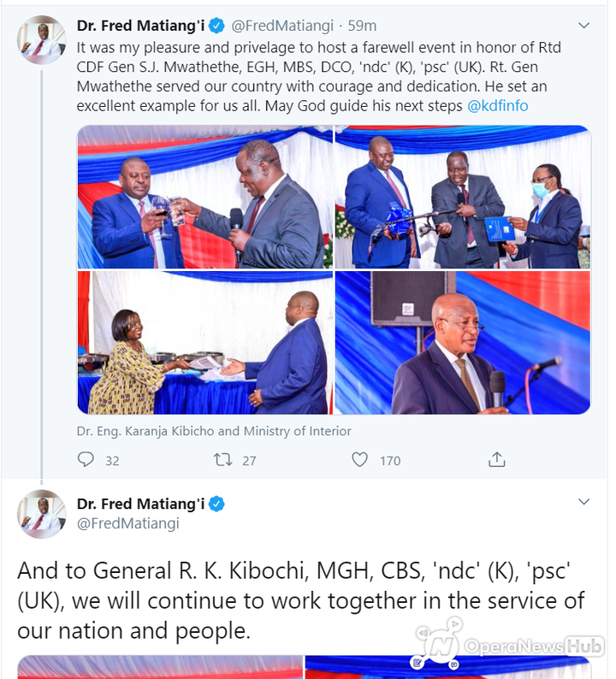Open profile avatar on the second tweet
616x679 pixels.
[42, 515]
